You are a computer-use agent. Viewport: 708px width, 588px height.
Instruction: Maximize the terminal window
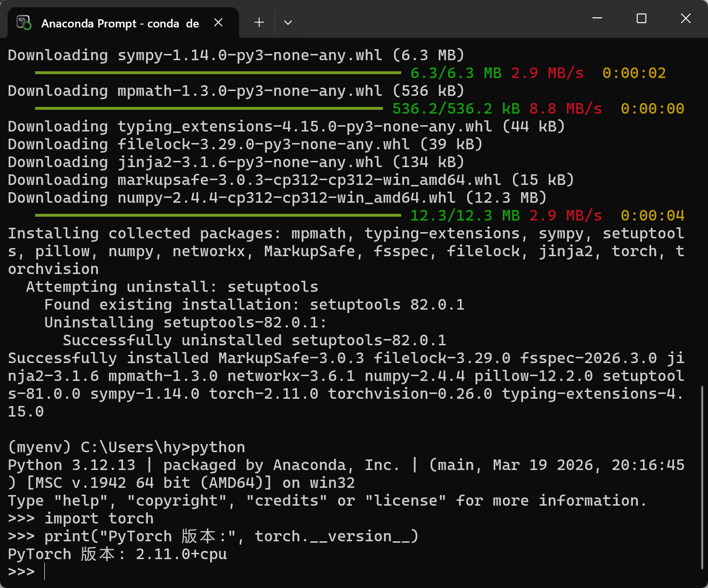(x=642, y=18)
